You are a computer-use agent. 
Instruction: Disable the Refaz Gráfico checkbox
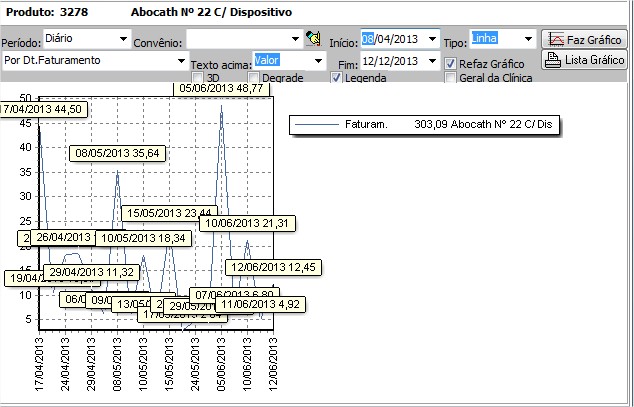(451, 63)
